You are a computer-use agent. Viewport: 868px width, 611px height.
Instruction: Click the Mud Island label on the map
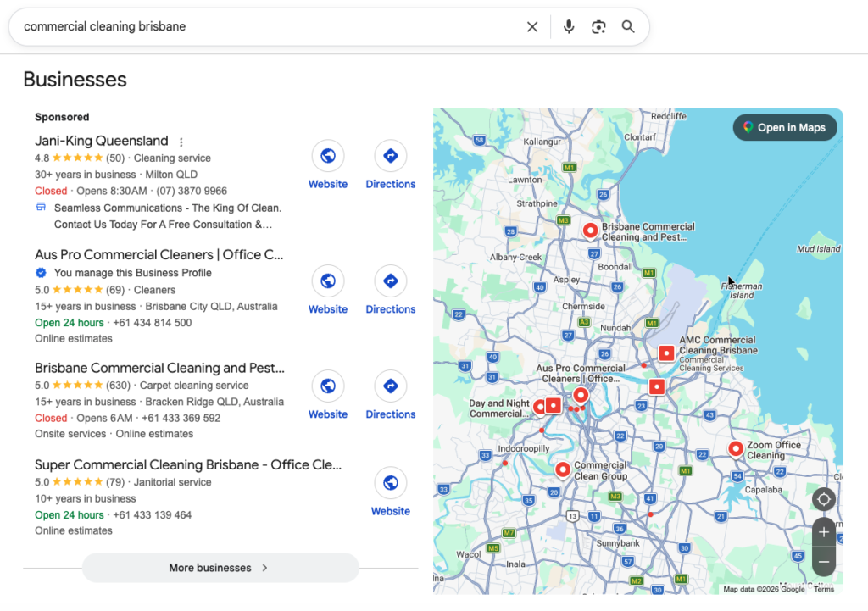coord(818,249)
